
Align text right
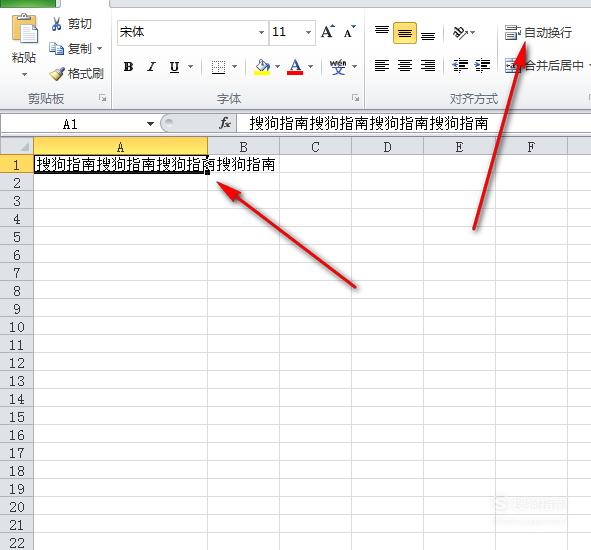[x=428, y=66]
